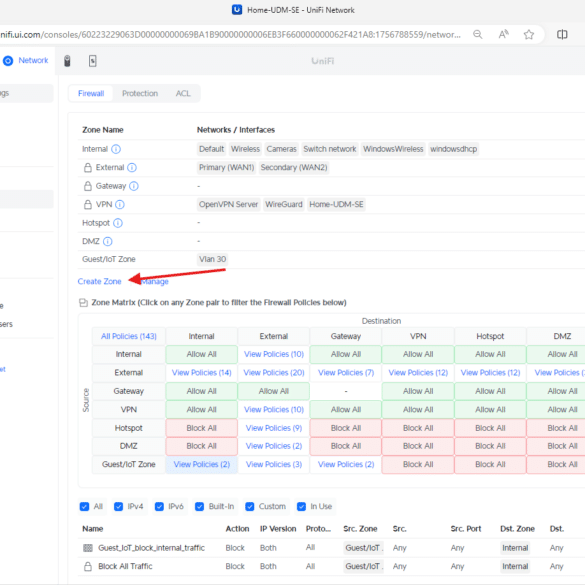Open DMZ to External View Policies (2)
This screenshot has height=585, width=585.
click(274, 446)
